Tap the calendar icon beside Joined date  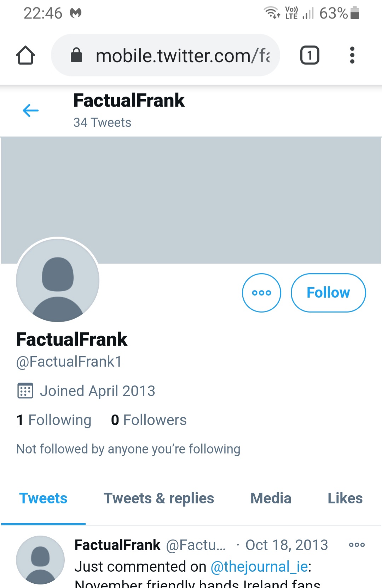[25, 391]
